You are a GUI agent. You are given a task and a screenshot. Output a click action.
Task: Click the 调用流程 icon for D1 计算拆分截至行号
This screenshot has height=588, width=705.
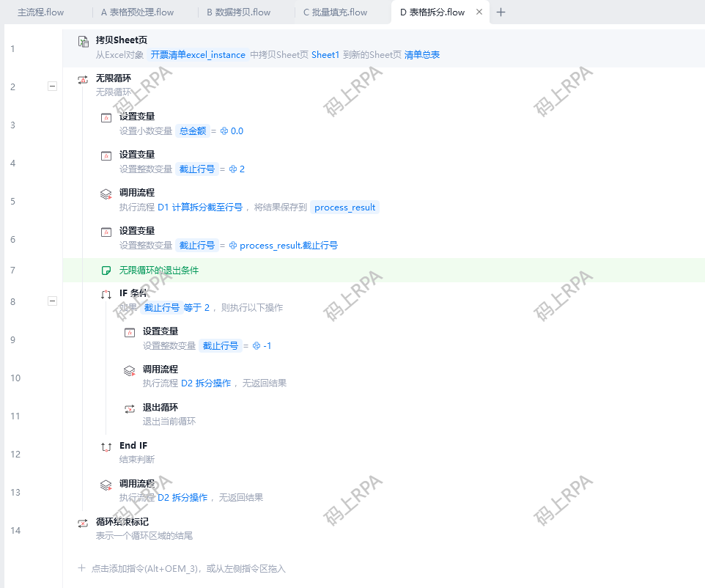pos(106,194)
